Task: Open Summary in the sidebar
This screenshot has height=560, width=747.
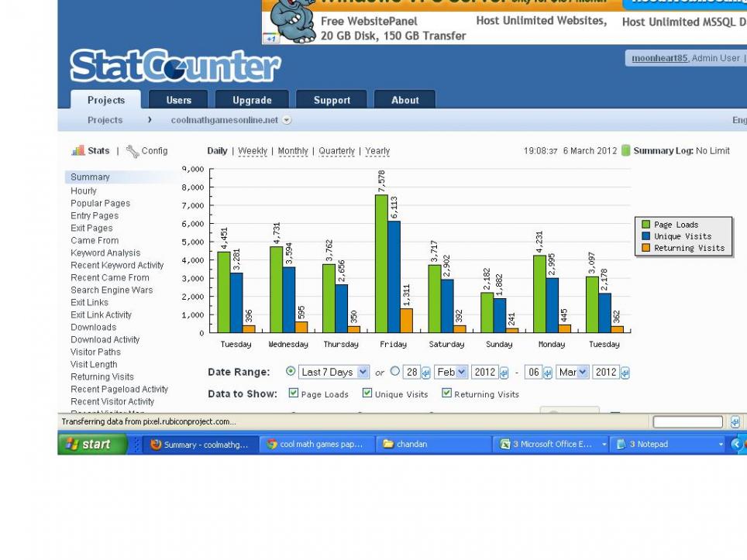Action: click(90, 177)
